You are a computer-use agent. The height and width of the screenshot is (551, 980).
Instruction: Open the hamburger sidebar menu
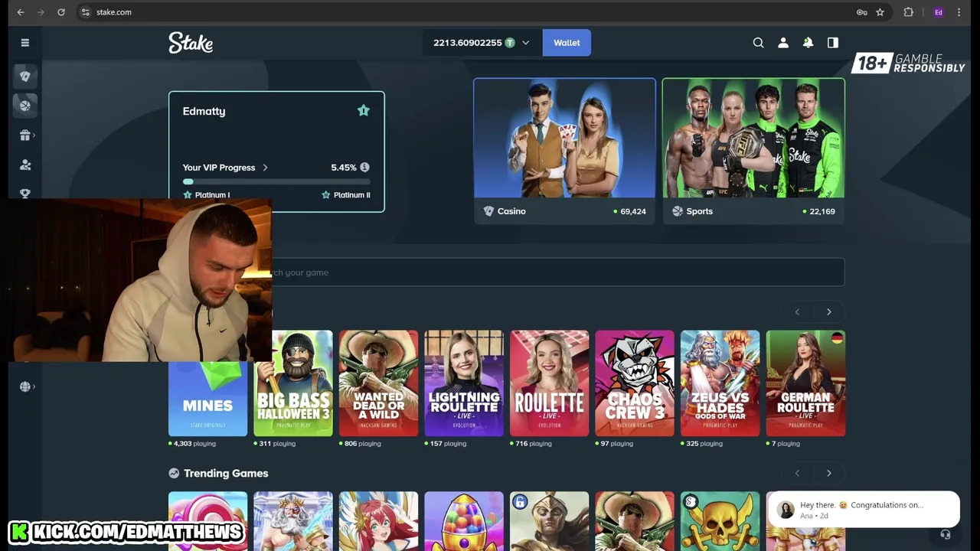(24, 43)
